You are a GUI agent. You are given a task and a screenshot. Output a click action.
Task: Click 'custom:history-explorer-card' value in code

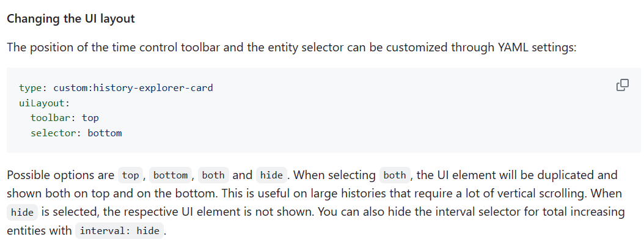tap(133, 88)
